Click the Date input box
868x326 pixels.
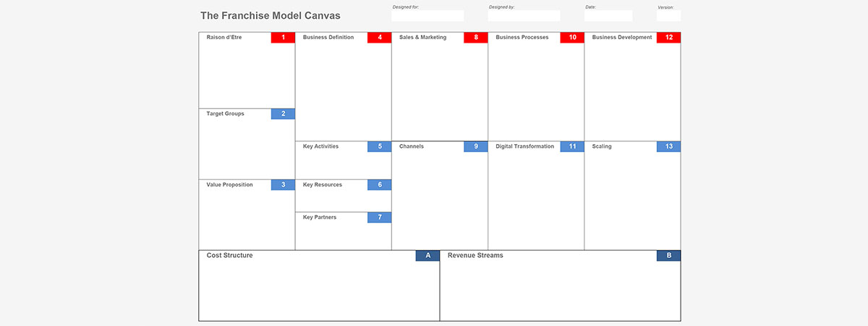(608, 16)
